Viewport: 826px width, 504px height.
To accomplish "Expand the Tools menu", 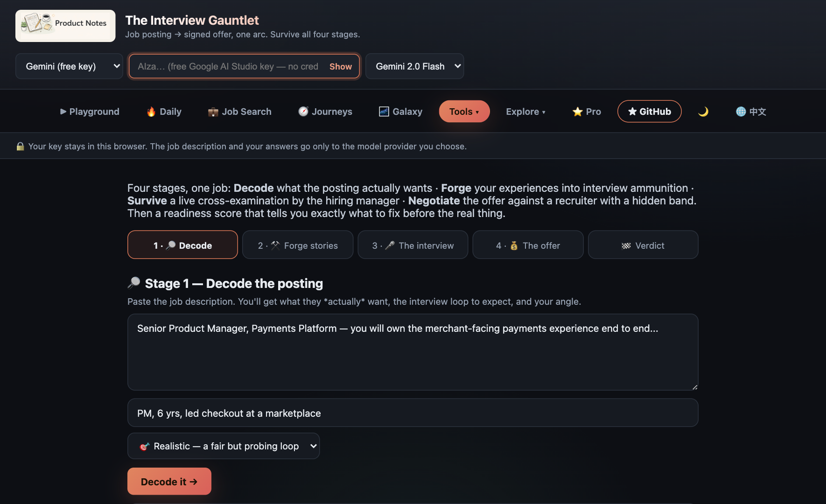I will (464, 112).
